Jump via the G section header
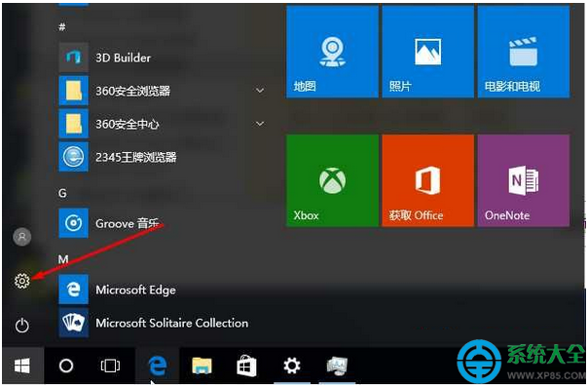This screenshot has width=588, height=386. 62,193
